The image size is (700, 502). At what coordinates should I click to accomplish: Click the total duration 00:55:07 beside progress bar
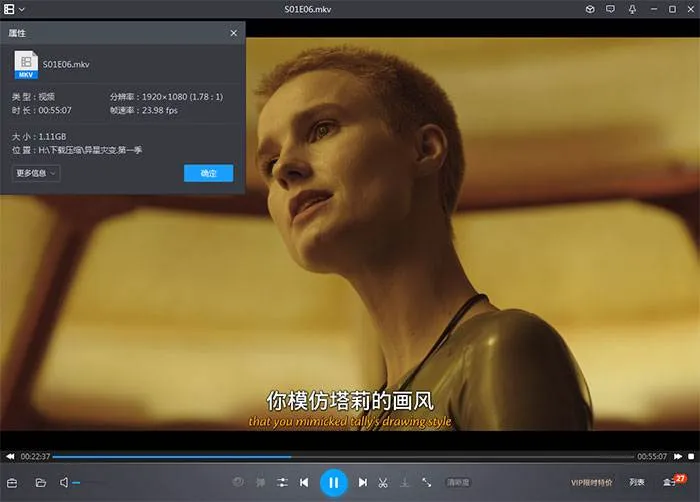tap(652, 456)
